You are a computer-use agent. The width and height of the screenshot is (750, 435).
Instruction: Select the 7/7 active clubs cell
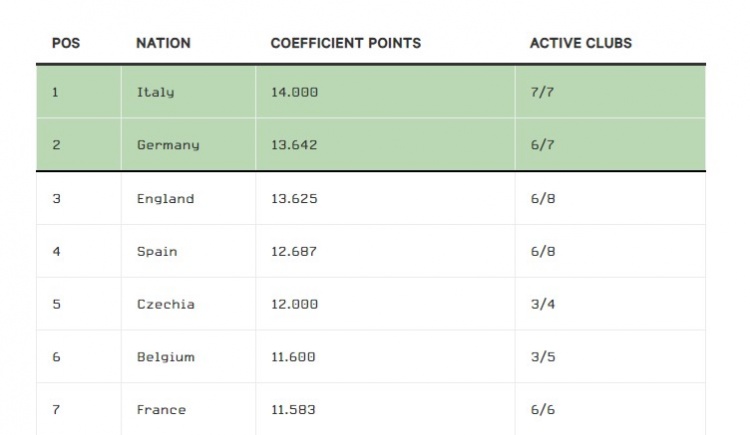(542, 92)
